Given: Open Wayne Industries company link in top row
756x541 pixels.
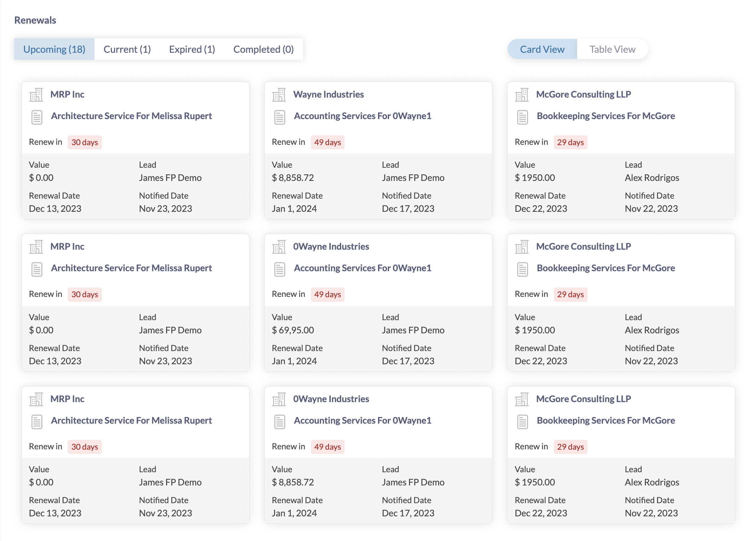Looking at the screenshot, I should pos(328,94).
